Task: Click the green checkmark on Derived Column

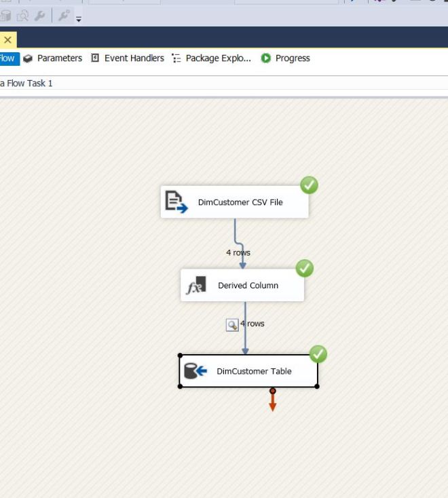Action: pos(305,269)
